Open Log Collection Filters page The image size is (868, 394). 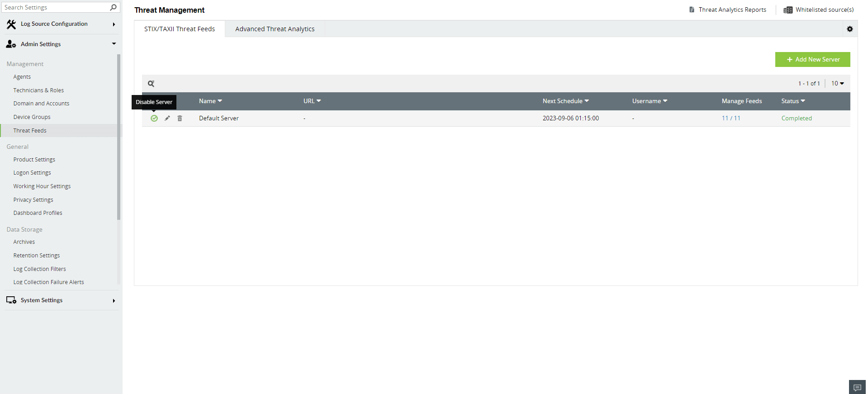[x=40, y=269]
